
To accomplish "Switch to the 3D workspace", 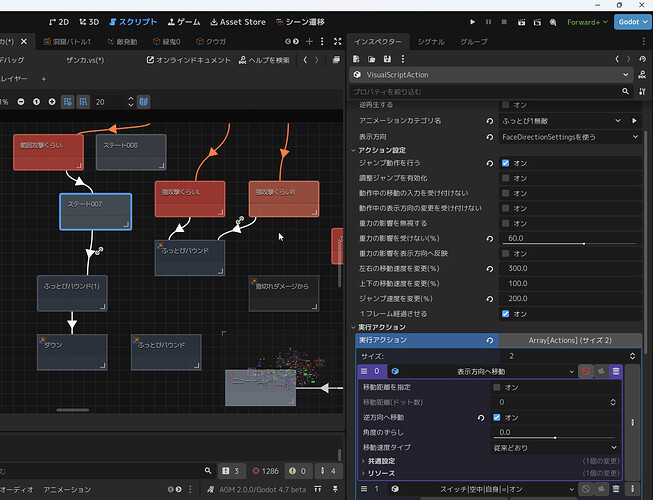I will coord(89,22).
